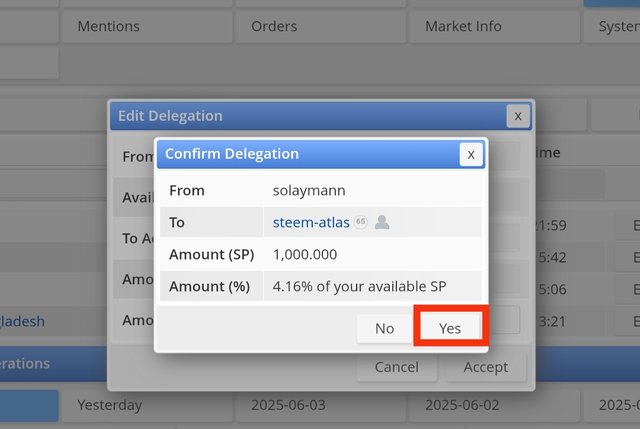Confirm delegation with the Yes button

point(450,327)
